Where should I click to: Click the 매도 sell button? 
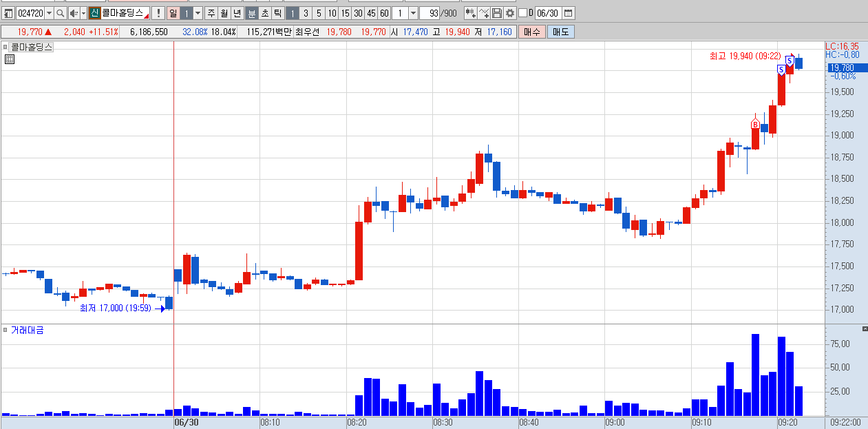(560, 32)
